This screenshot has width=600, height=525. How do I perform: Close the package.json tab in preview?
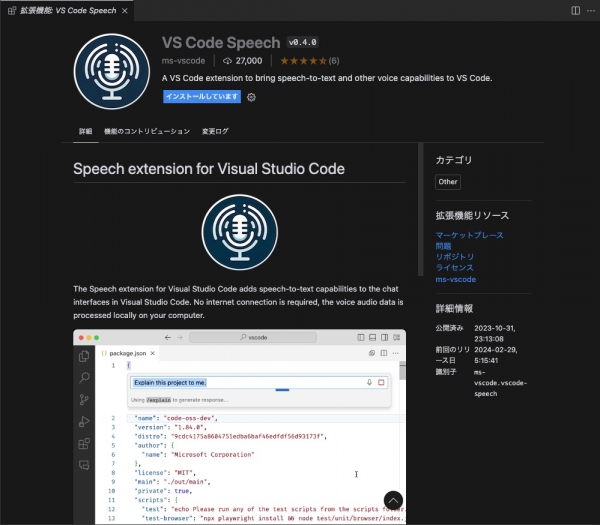click(152, 353)
